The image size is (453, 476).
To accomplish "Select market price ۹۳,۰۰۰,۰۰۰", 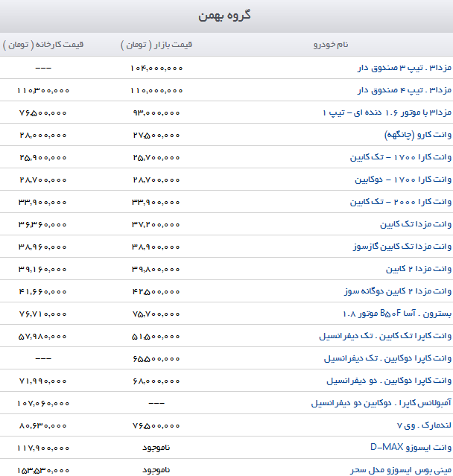I will coord(156,113).
